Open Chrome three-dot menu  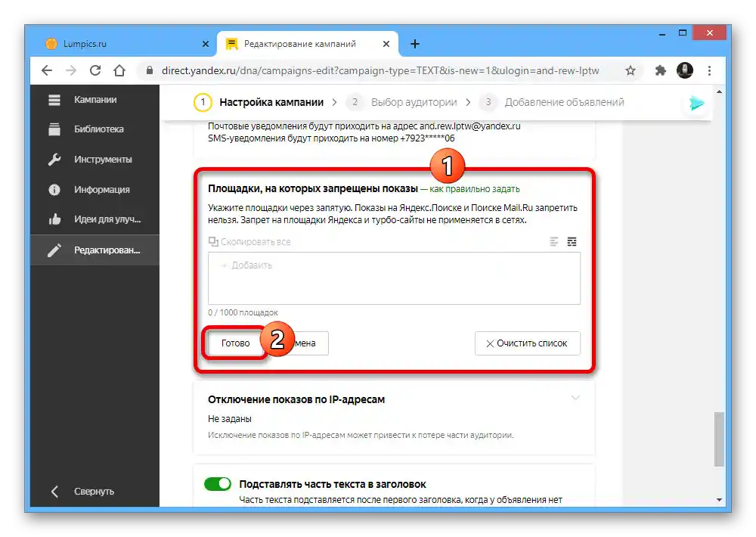tap(709, 70)
